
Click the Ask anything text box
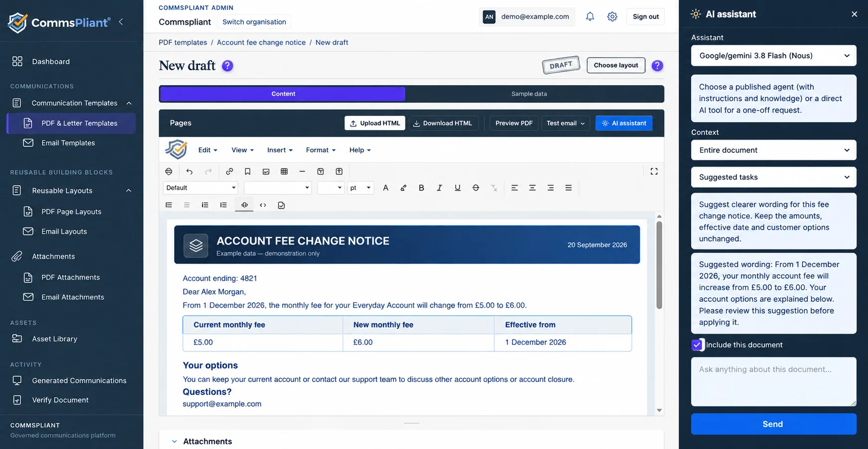(x=773, y=382)
